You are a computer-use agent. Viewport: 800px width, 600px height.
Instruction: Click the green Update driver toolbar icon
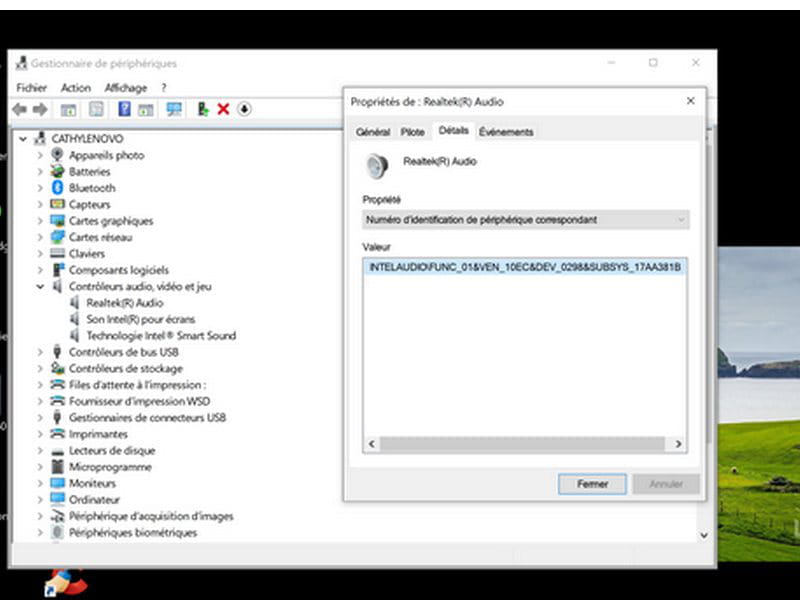(x=203, y=109)
